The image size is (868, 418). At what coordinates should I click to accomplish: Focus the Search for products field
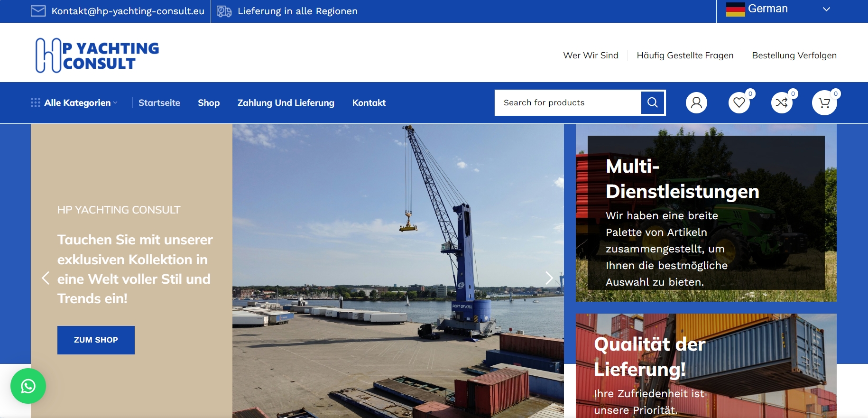click(x=568, y=102)
